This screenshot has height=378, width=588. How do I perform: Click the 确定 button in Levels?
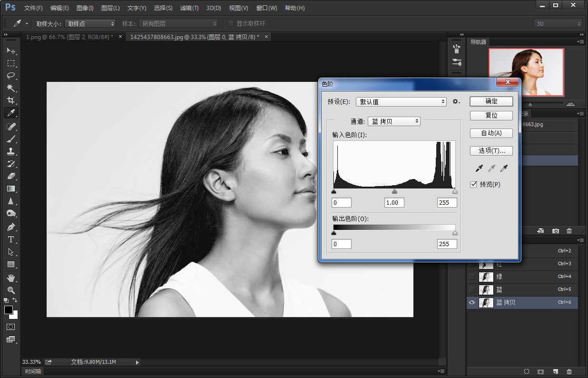491,101
